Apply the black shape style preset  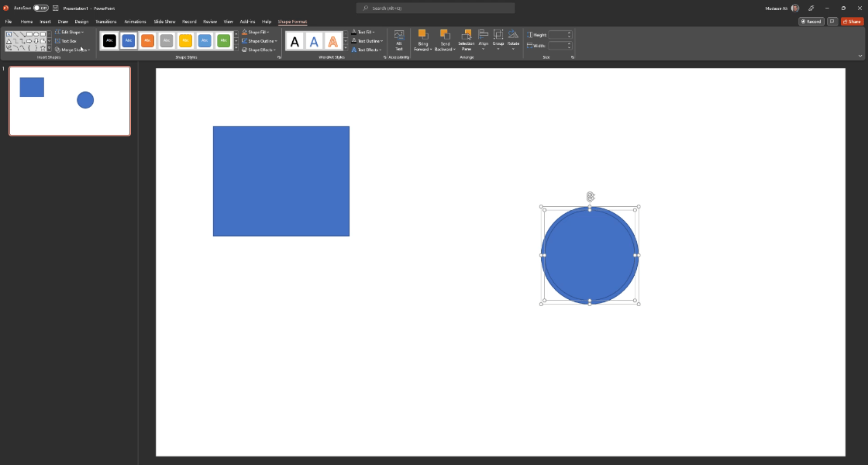(109, 40)
